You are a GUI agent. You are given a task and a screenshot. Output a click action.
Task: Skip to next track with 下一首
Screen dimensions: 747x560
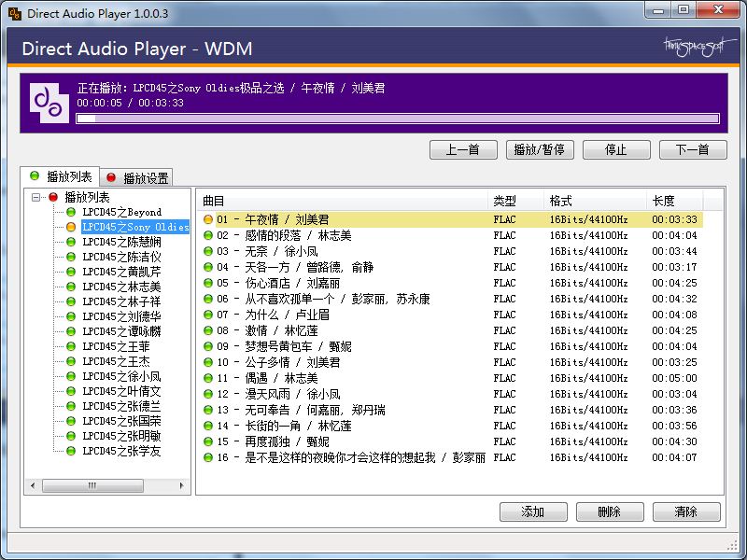click(x=693, y=150)
